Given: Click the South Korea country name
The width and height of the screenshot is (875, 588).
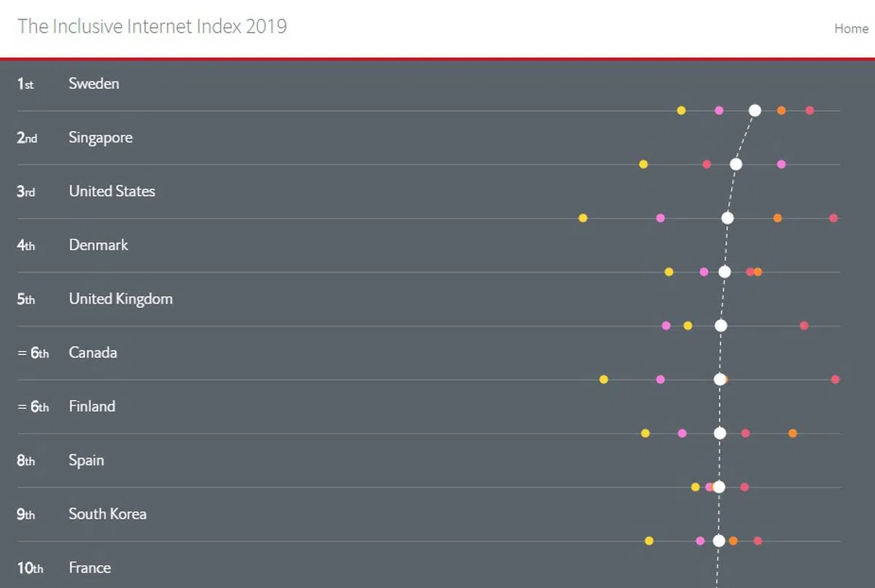Looking at the screenshot, I should (107, 514).
